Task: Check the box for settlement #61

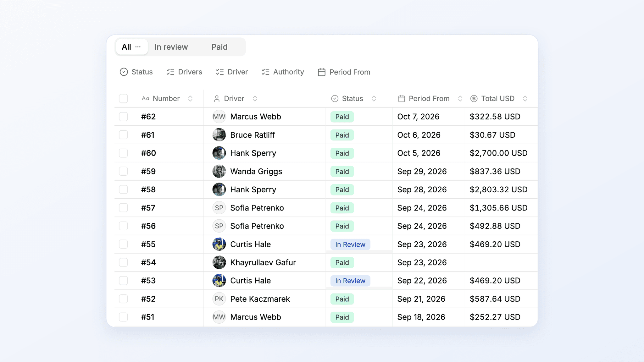Action: tap(123, 135)
